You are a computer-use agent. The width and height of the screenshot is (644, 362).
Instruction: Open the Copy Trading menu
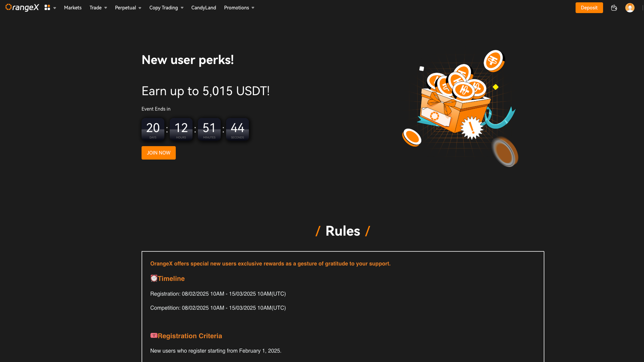pyautogui.click(x=164, y=7)
